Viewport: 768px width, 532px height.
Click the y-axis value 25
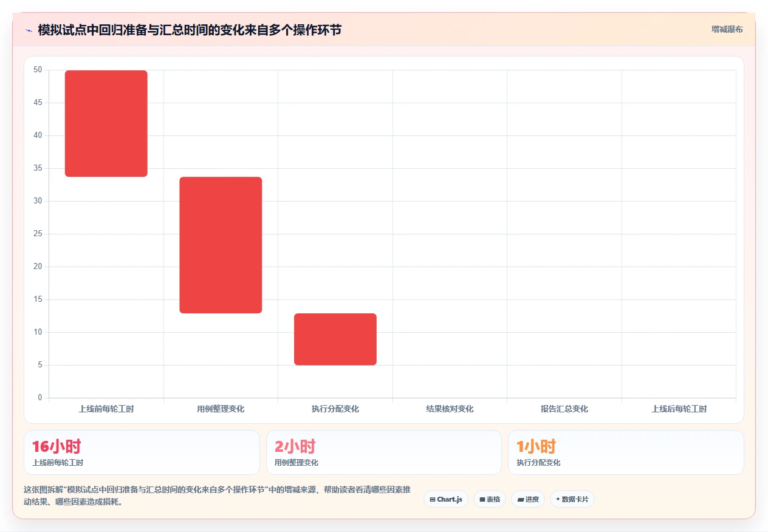pos(38,234)
